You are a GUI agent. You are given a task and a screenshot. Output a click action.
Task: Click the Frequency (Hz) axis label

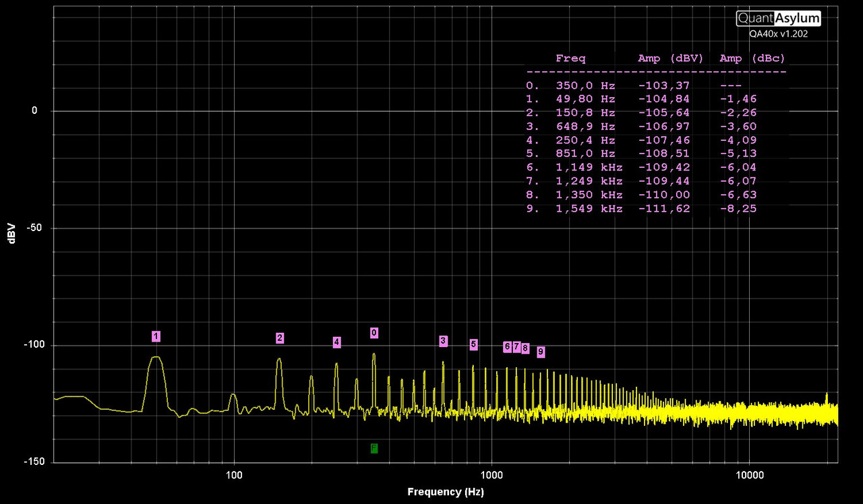[x=446, y=493]
